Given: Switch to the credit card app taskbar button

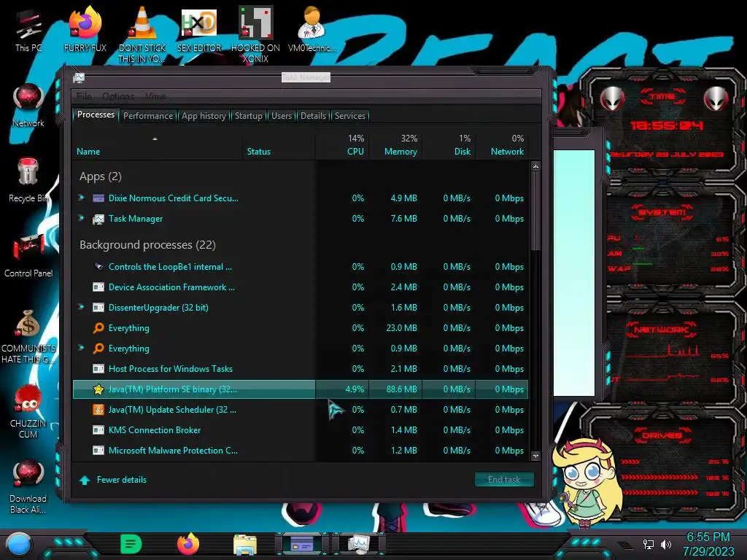Looking at the screenshot, I should coord(302,544).
